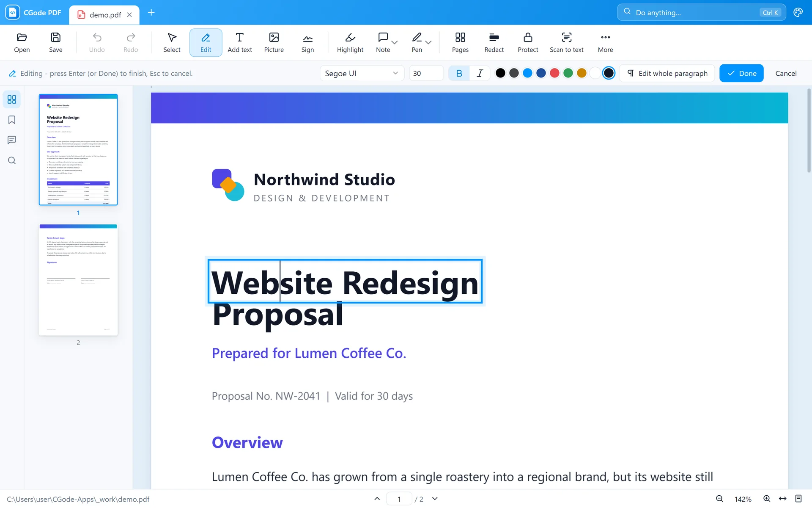Focus the Do anything search box
This screenshot has width=812, height=508.
(701, 13)
